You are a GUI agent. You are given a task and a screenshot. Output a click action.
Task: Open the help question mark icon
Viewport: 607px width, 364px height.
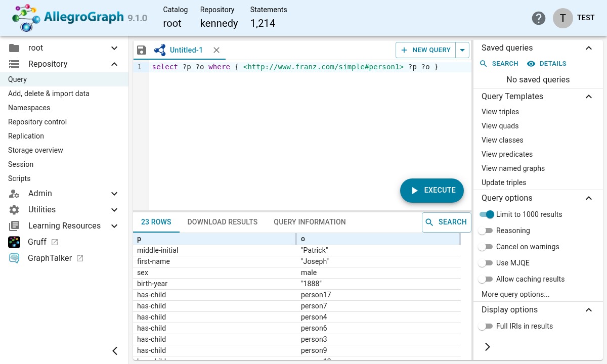[x=539, y=18]
